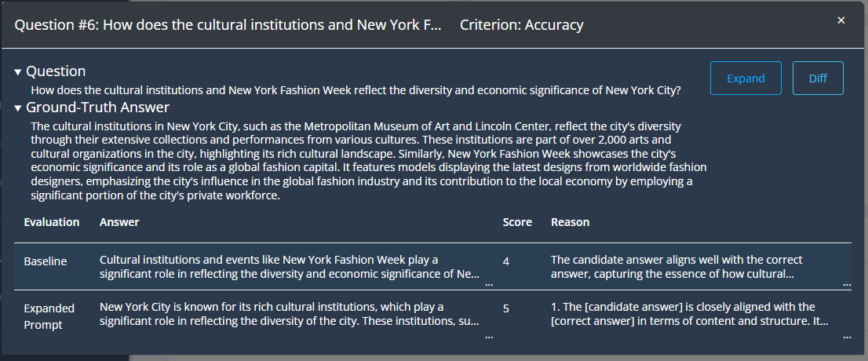Click the Expanded Prompt score of 5
This screenshot has width=868, height=361.
506,308
